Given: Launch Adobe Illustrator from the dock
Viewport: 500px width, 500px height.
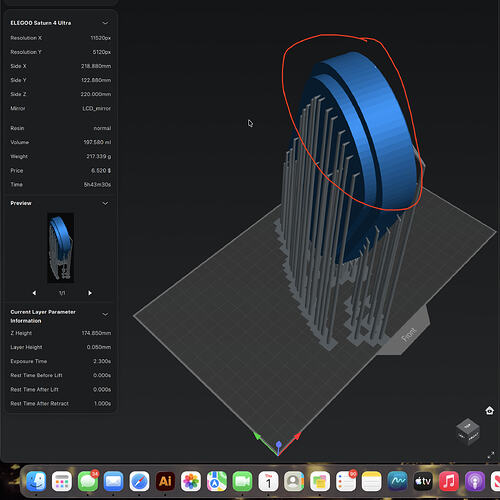Looking at the screenshot, I should pos(165,481).
